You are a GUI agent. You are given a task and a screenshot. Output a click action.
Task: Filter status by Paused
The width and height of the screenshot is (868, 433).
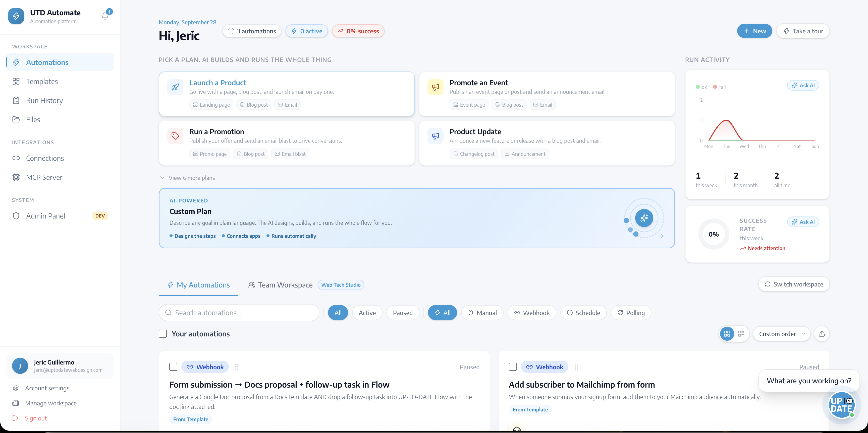coord(403,313)
